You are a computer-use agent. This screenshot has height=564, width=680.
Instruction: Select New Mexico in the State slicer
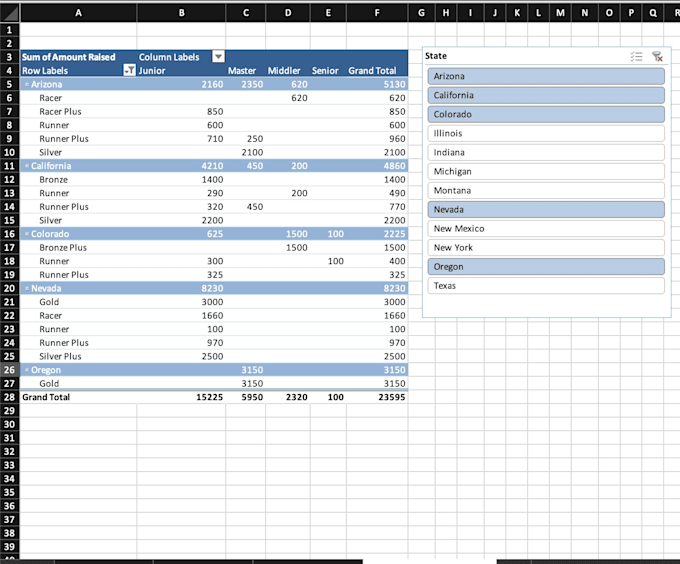coord(546,229)
